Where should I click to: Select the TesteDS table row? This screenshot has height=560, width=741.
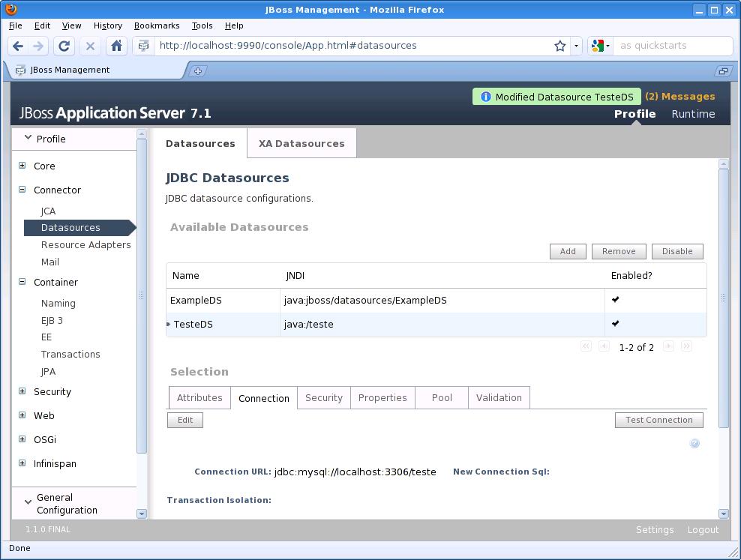tap(436, 325)
